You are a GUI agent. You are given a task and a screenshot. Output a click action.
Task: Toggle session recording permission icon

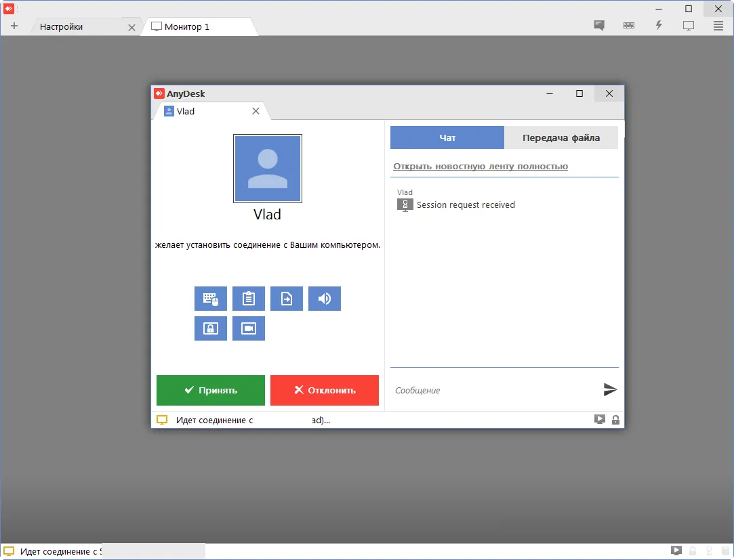(x=248, y=328)
